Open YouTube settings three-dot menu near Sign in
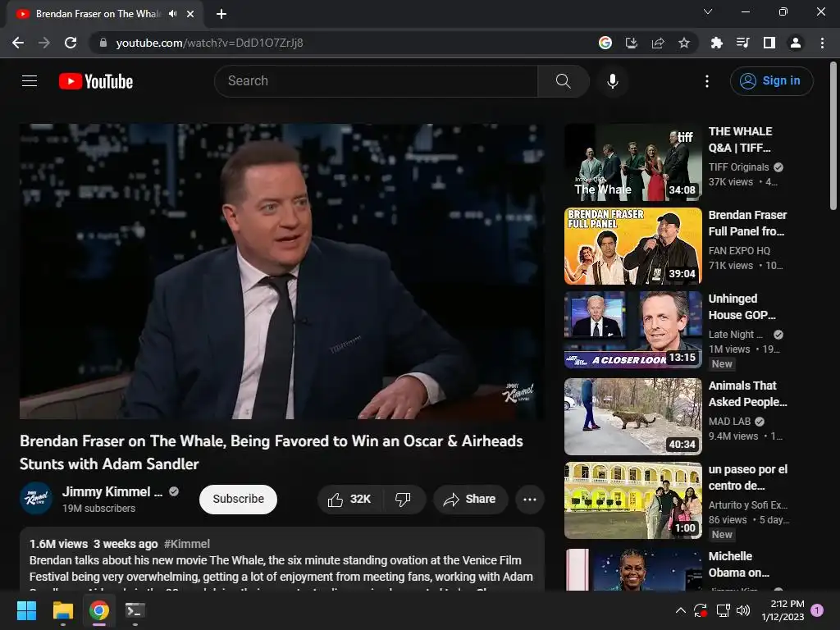 (x=707, y=81)
